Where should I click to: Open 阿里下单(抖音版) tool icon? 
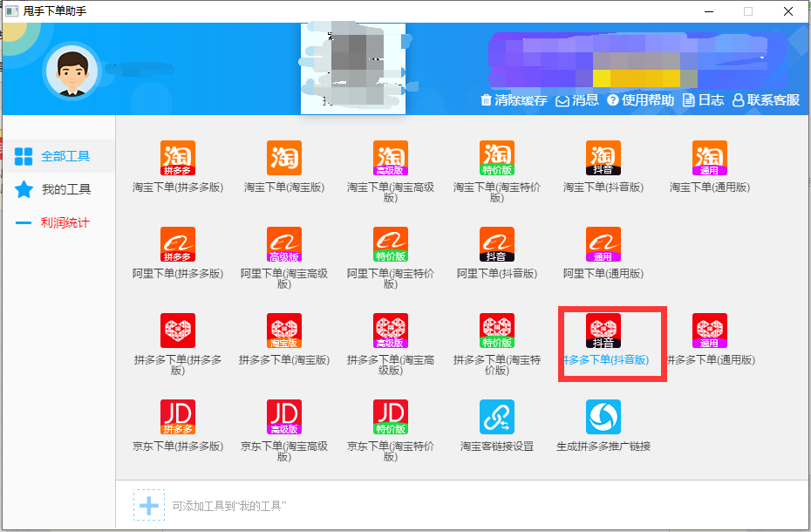(497, 244)
